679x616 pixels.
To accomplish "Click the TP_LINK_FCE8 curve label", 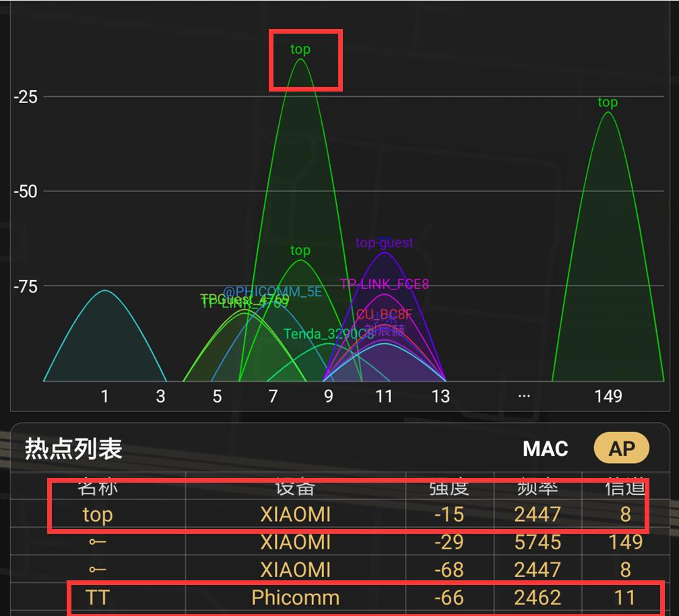I will point(384,284).
